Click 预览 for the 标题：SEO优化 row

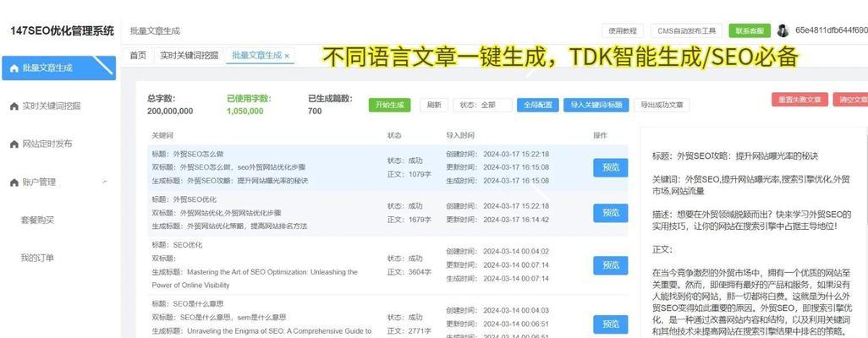click(x=611, y=265)
